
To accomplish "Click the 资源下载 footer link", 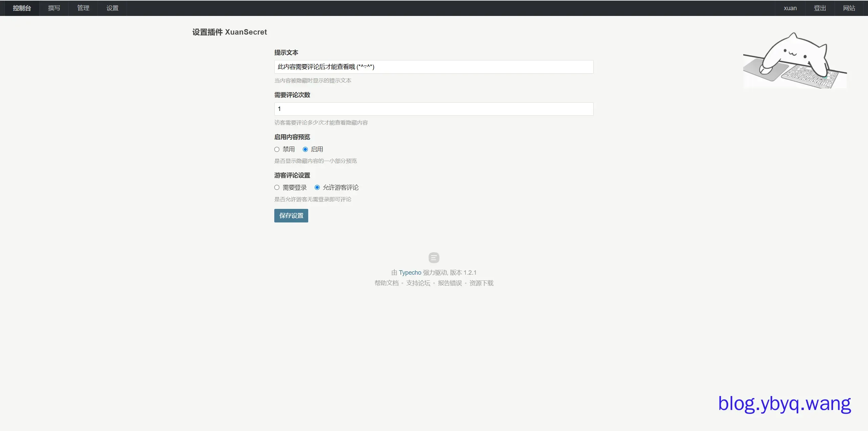I will pos(481,283).
